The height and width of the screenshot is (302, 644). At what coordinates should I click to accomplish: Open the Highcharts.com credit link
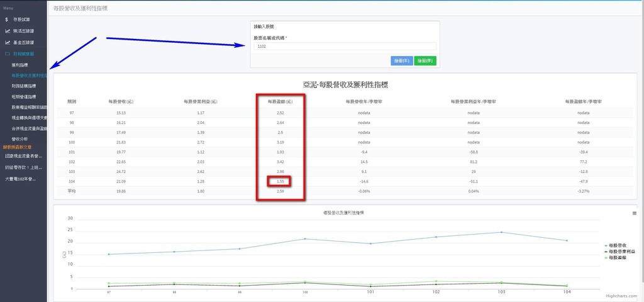click(621, 296)
